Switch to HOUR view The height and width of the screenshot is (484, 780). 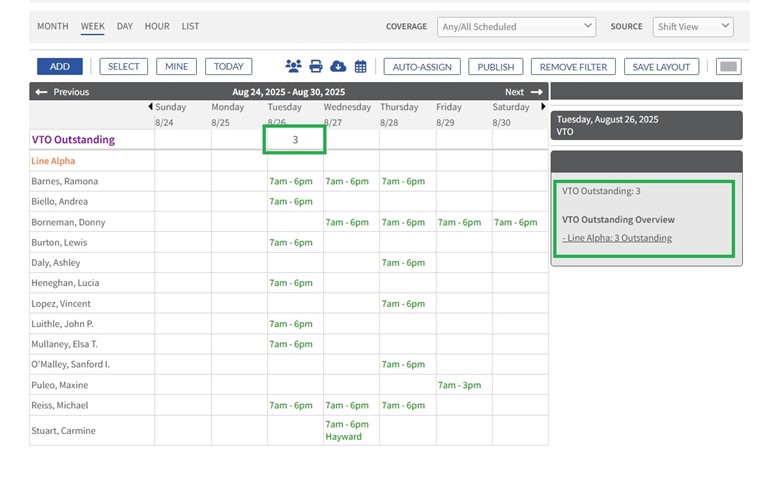(x=157, y=26)
